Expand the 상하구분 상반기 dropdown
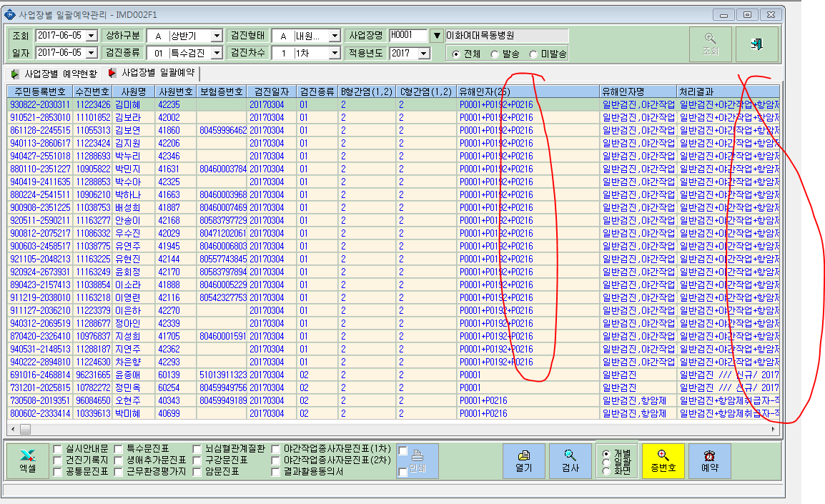The image size is (825, 504). click(217, 36)
